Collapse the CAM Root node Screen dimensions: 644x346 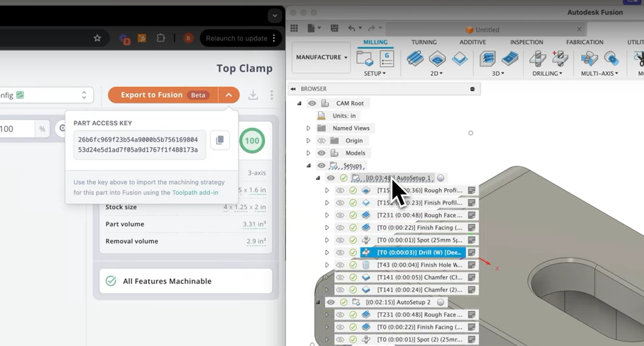[299, 104]
